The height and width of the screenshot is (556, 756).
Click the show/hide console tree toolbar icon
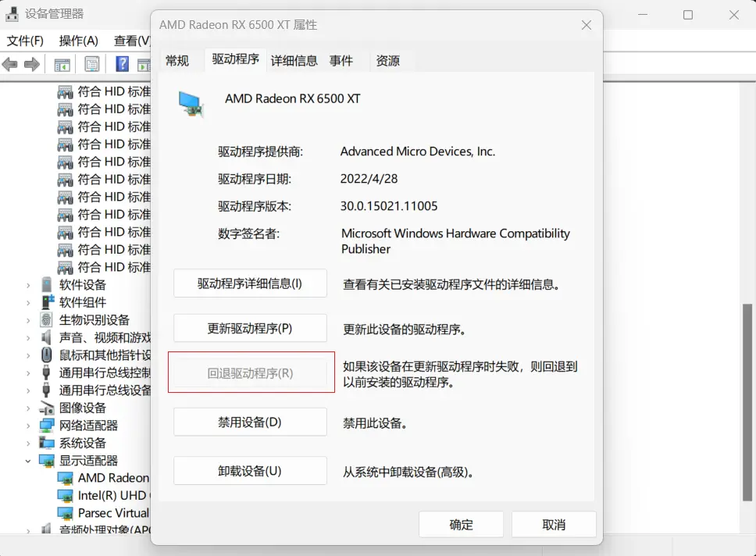click(x=61, y=65)
